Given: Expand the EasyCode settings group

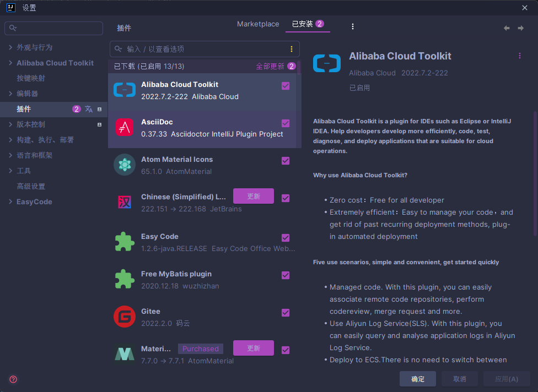Looking at the screenshot, I should pos(11,202).
